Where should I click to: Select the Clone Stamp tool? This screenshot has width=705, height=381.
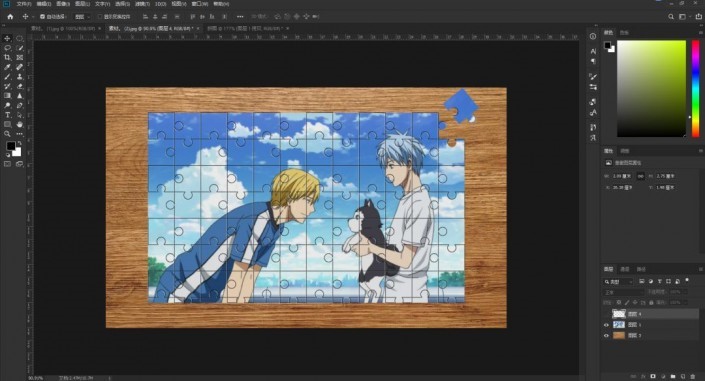(19, 76)
